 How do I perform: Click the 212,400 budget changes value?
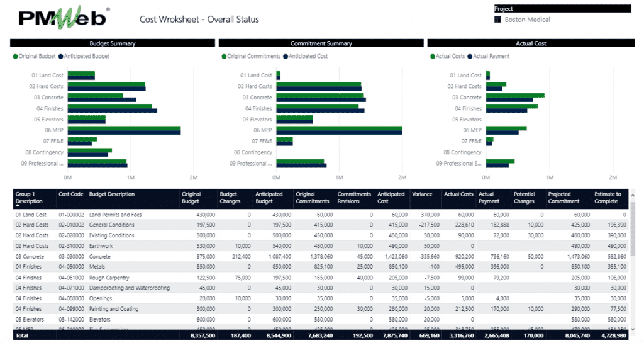tap(241, 257)
